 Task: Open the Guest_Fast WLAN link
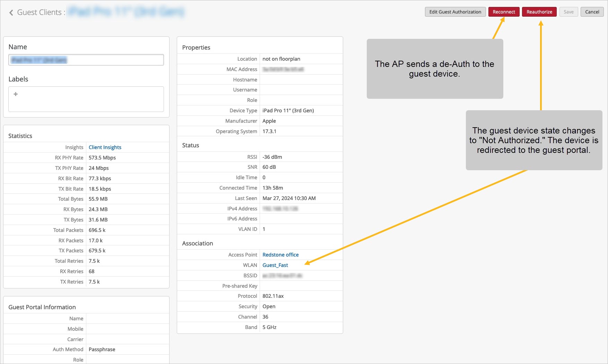tap(275, 265)
